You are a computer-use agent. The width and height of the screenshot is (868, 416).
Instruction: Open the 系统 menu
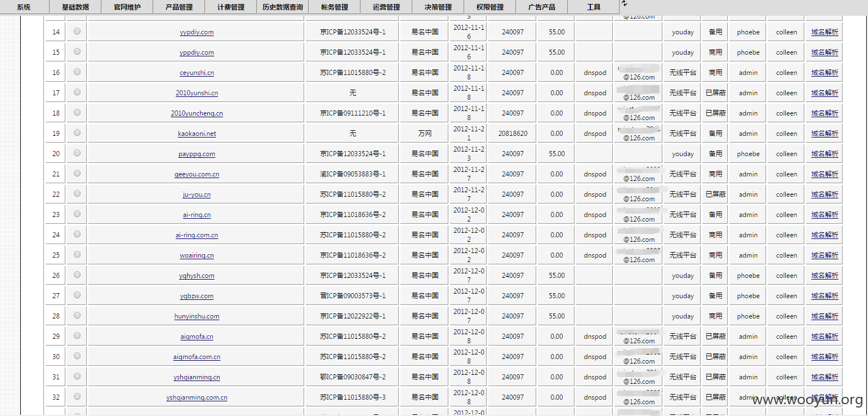click(x=24, y=7)
